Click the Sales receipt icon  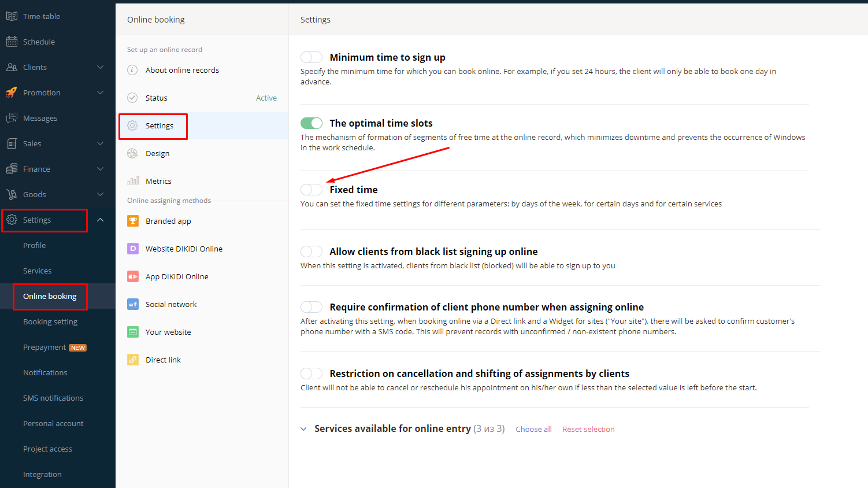click(x=12, y=143)
